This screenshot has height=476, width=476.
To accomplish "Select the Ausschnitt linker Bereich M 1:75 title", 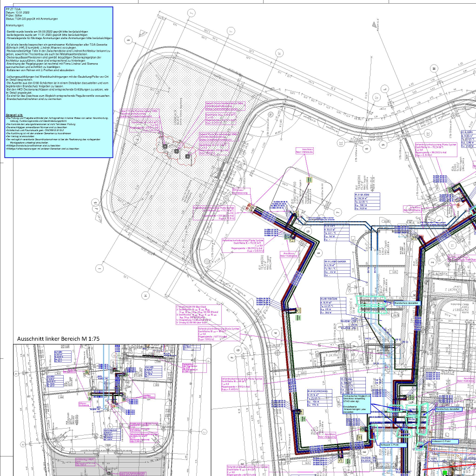I will [59, 339].
